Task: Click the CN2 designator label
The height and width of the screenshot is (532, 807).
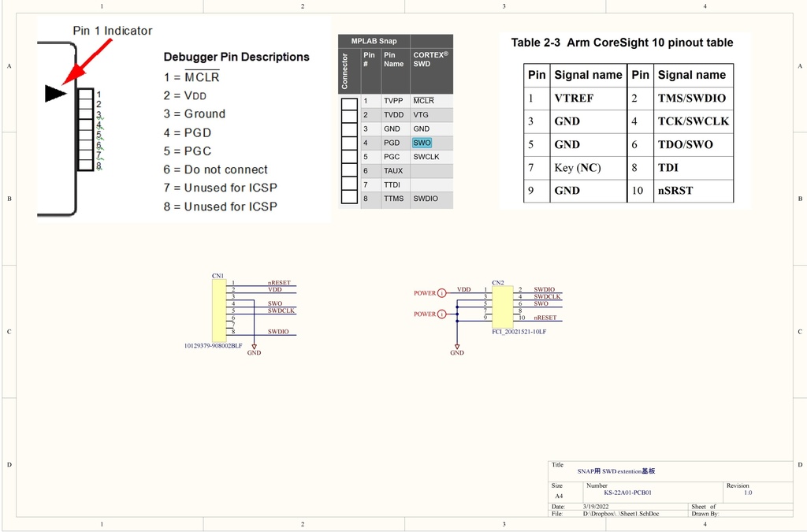Action: [x=498, y=282]
